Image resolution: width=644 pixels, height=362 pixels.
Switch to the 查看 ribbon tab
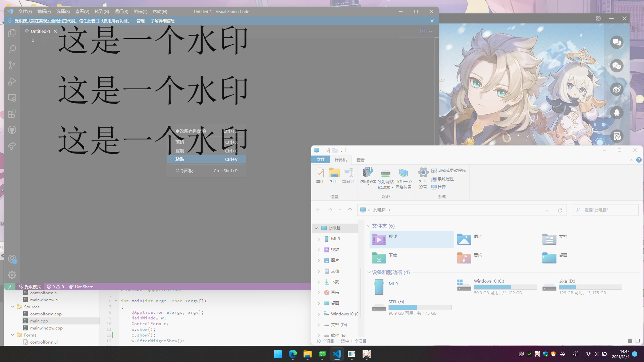click(360, 160)
